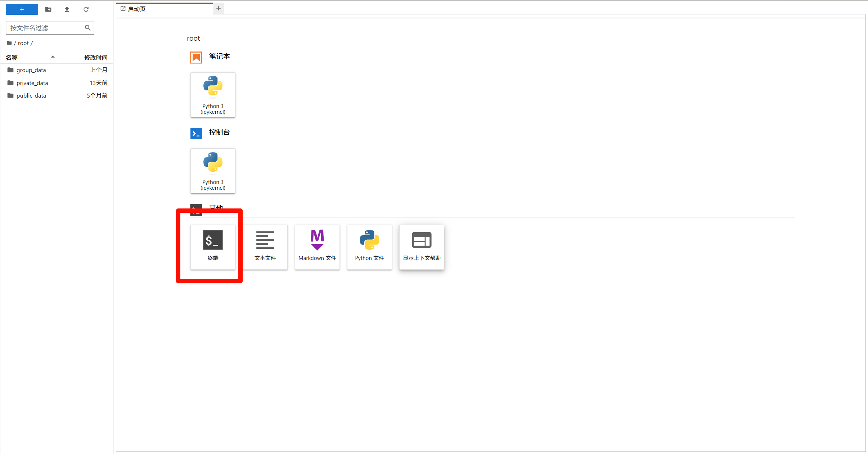Add a new tab with plus button
The width and height of the screenshot is (868, 454).
click(218, 8)
